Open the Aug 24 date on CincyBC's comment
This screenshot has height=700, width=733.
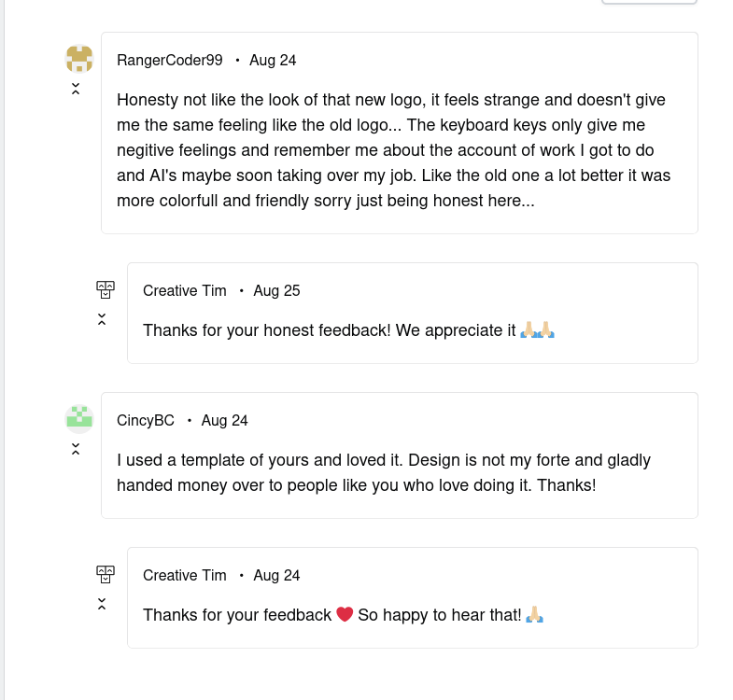[225, 420]
